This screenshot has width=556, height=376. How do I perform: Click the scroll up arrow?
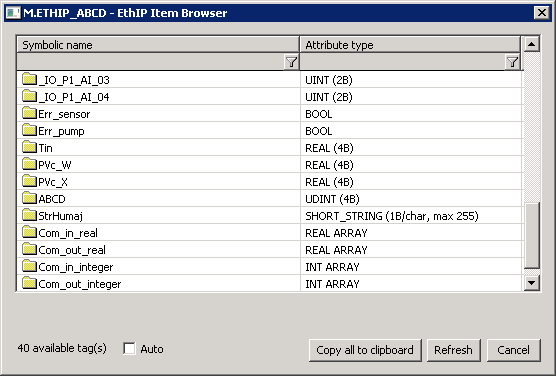531,44
